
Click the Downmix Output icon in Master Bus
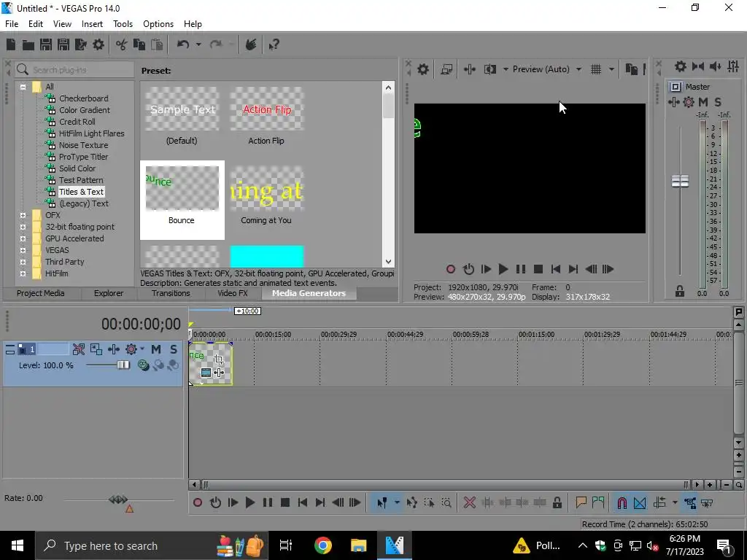coord(698,66)
